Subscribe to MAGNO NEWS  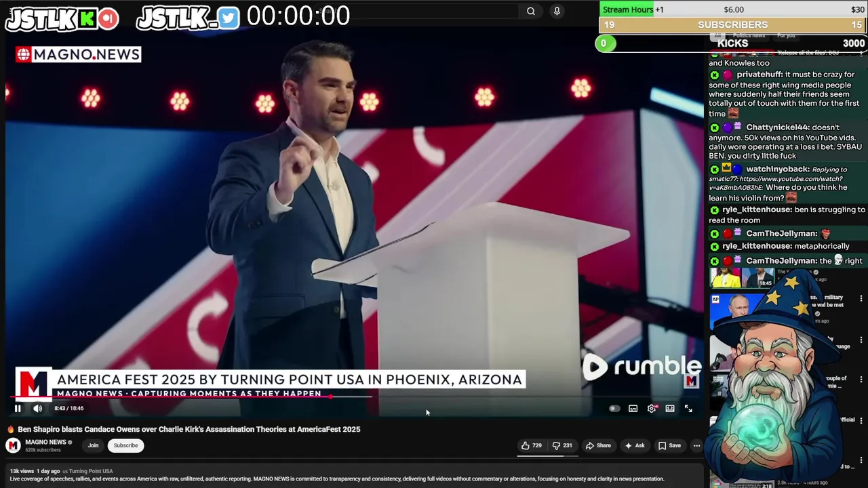pos(125,445)
